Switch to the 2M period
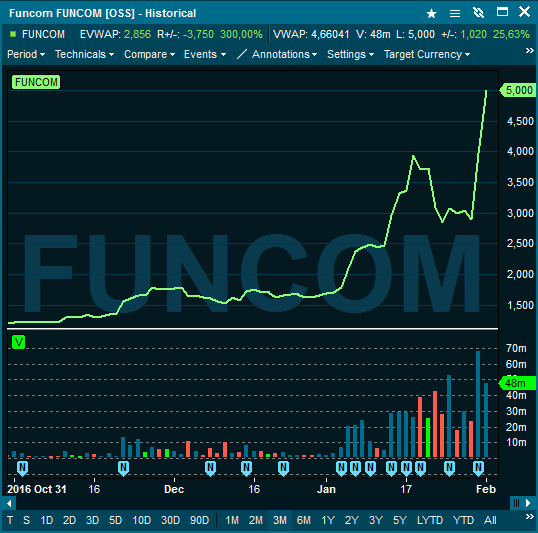The width and height of the screenshot is (538, 533). (256, 520)
